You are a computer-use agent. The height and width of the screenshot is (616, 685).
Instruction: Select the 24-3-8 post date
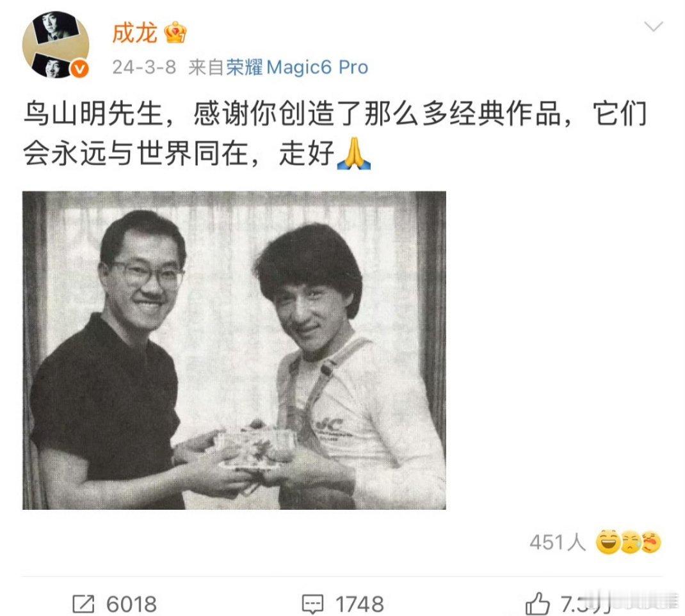pos(144,67)
